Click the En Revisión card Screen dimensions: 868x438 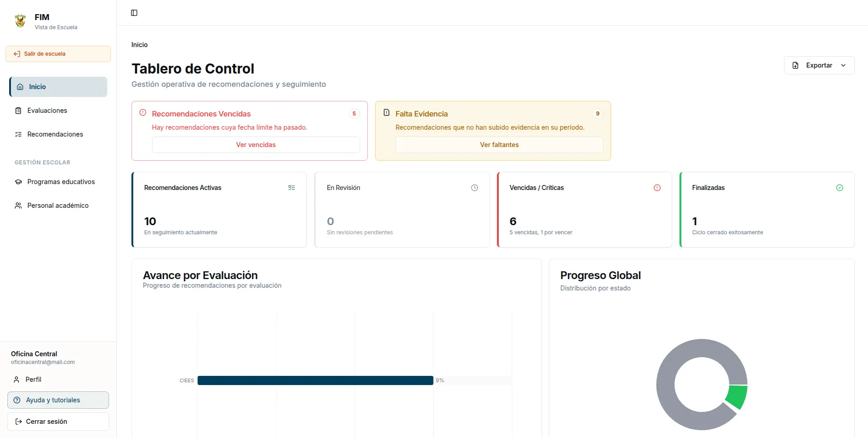402,210
